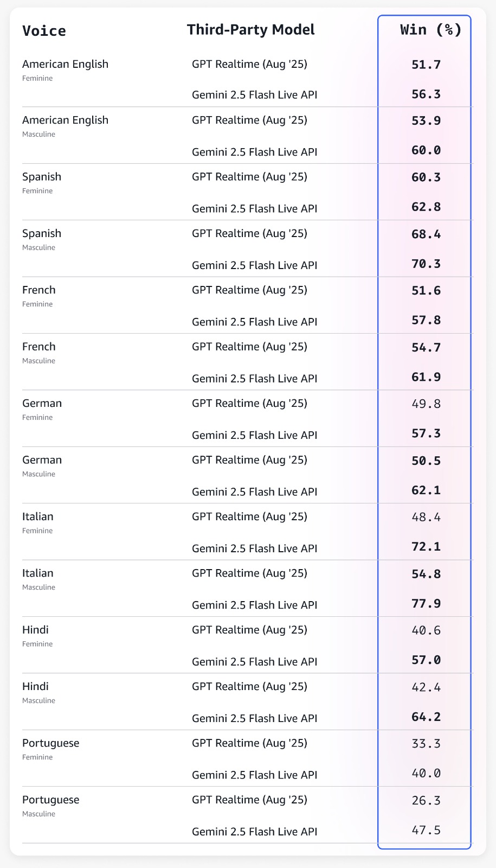Click the 33.3 win percentage value
This screenshot has width=496, height=868.
[x=426, y=744]
